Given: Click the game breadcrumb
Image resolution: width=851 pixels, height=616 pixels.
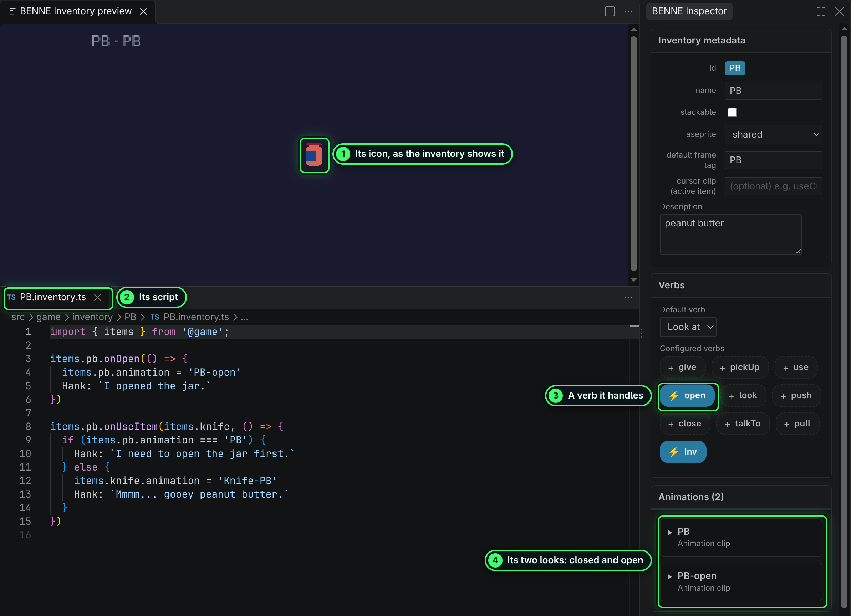Looking at the screenshot, I should pos(49,317).
